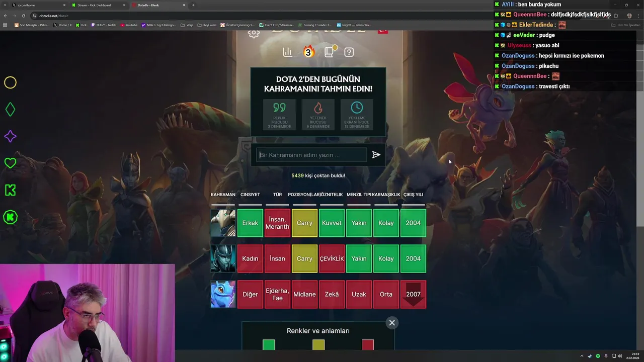Select the Dotadle - Klasik browser tab
644x362 pixels.
(158, 5)
